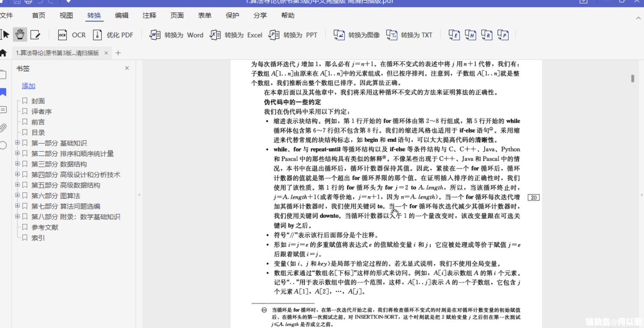Click the convert to EPUB icon (E)
The image size is (644, 328).
[x=454, y=35]
